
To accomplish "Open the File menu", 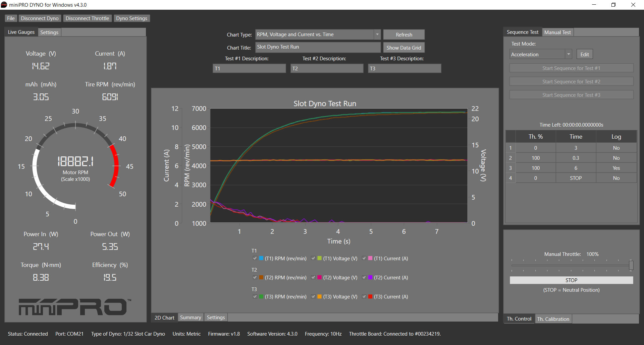I will (x=11, y=18).
